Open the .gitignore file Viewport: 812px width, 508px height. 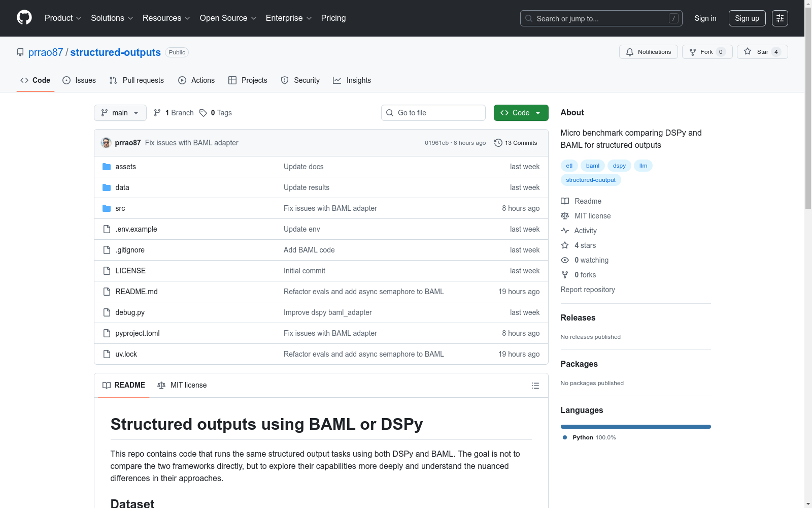click(130, 250)
